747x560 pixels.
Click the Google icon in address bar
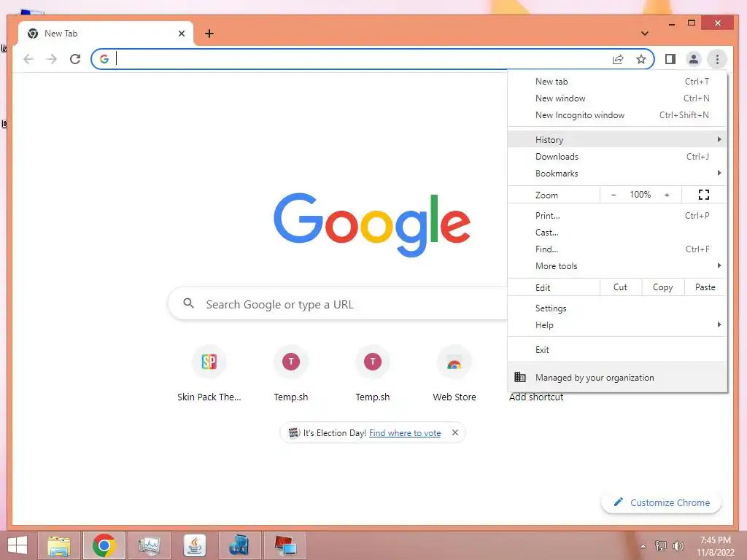point(104,58)
